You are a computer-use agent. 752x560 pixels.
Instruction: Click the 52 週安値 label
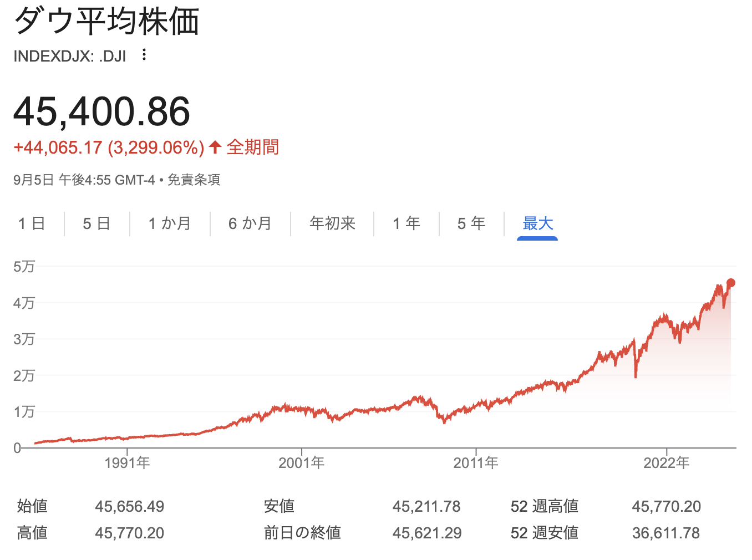click(x=545, y=533)
